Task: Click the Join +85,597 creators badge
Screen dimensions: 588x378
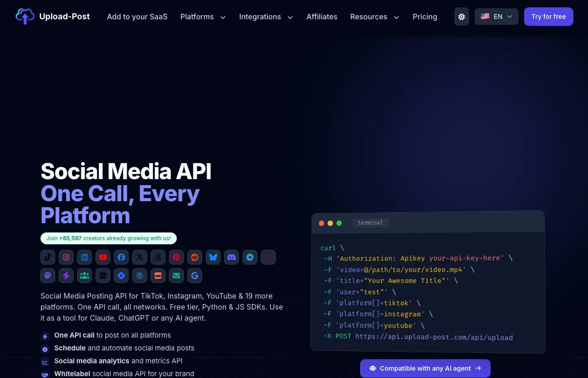Action: 108,238
